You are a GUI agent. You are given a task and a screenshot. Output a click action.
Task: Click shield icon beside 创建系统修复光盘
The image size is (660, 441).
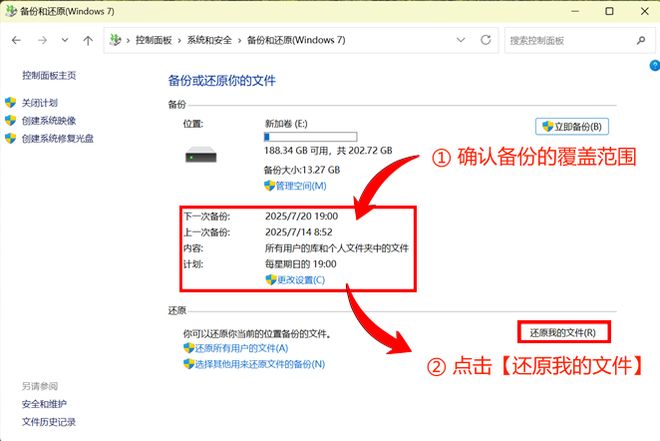11,138
